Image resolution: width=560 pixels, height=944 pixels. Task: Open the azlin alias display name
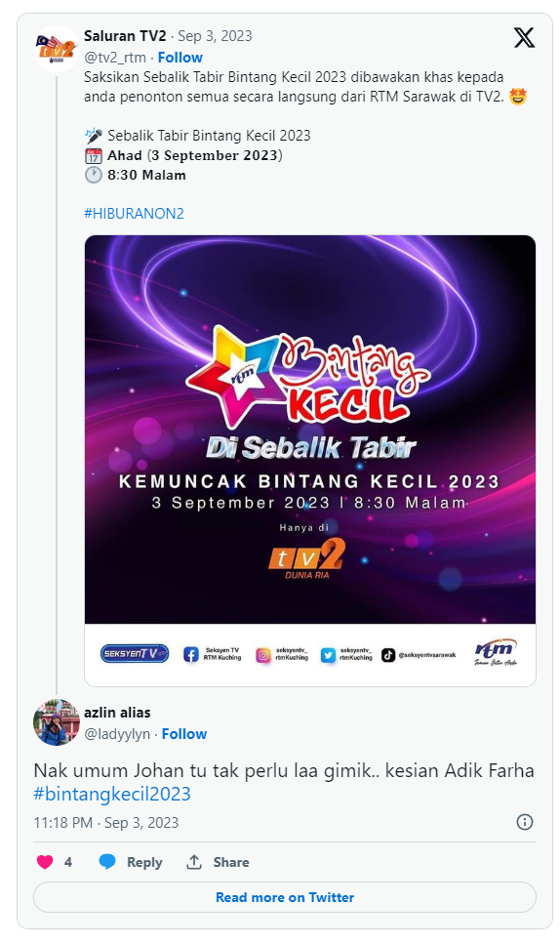pos(117,713)
